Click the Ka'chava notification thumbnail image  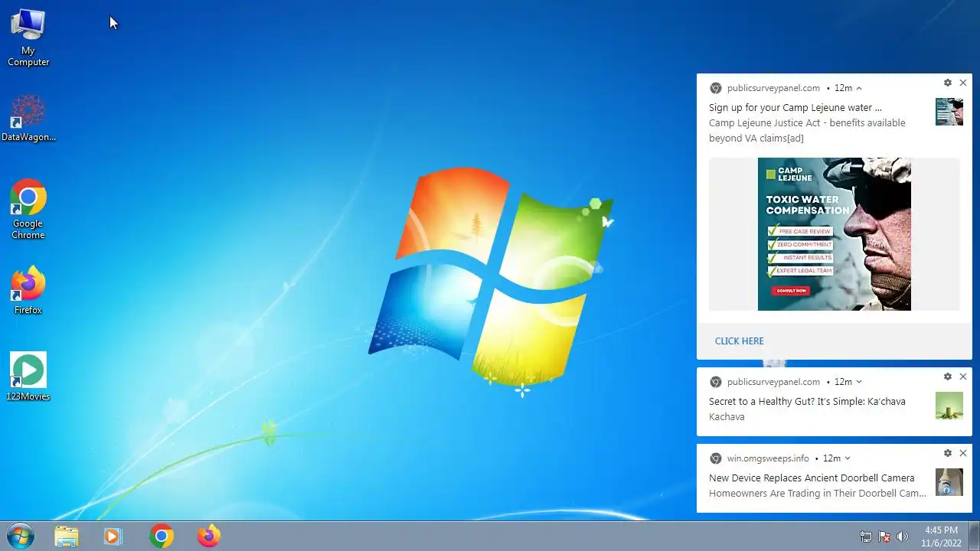[x=949, y=406]
